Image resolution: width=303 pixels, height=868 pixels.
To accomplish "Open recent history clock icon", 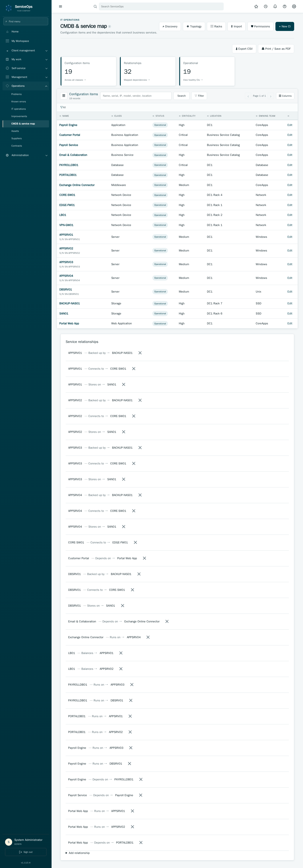I will (266, 6).
